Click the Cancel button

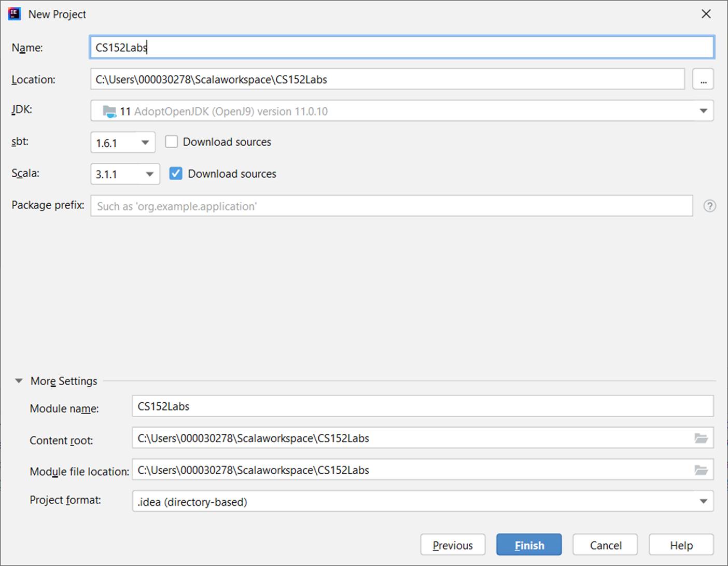point(605,545)
